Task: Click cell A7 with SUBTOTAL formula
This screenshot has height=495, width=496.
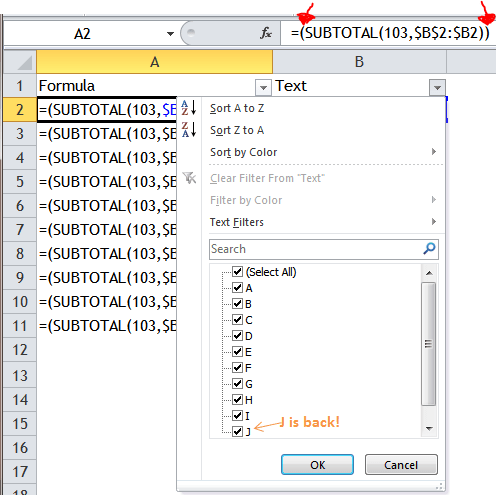Action: tap(107, 230)
